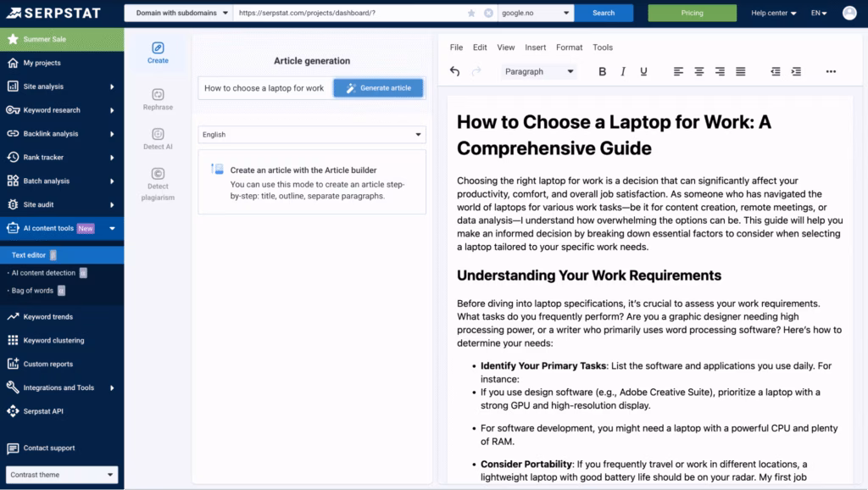Open the Detect plagiarism tool
The height and width of the screenshot is (490, 868).
[158, 184]
